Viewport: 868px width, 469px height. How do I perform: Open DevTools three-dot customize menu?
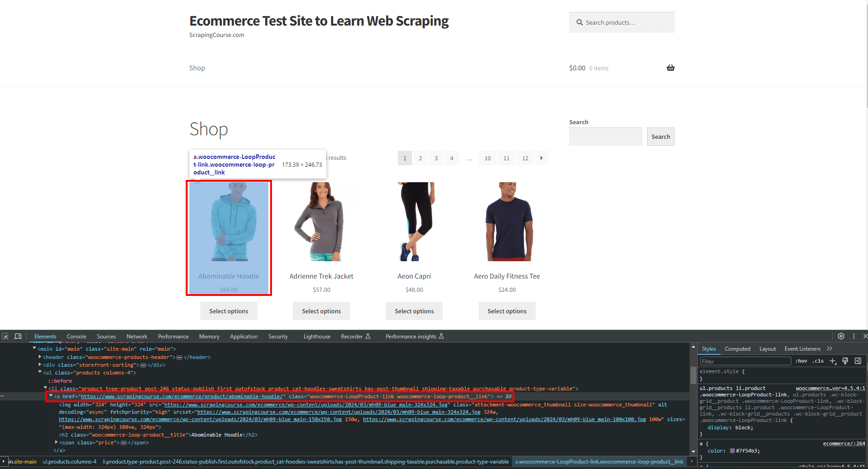(854, 336)
